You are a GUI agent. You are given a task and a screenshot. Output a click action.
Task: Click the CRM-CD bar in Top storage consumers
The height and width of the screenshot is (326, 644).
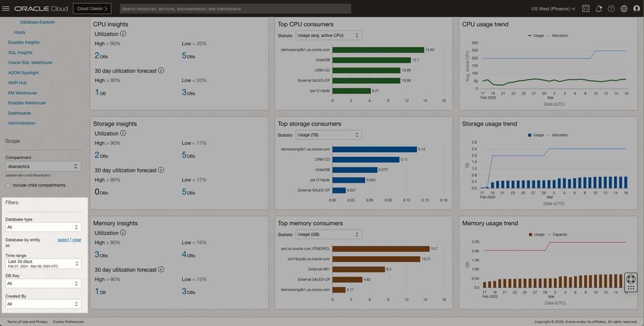[366, 159]
